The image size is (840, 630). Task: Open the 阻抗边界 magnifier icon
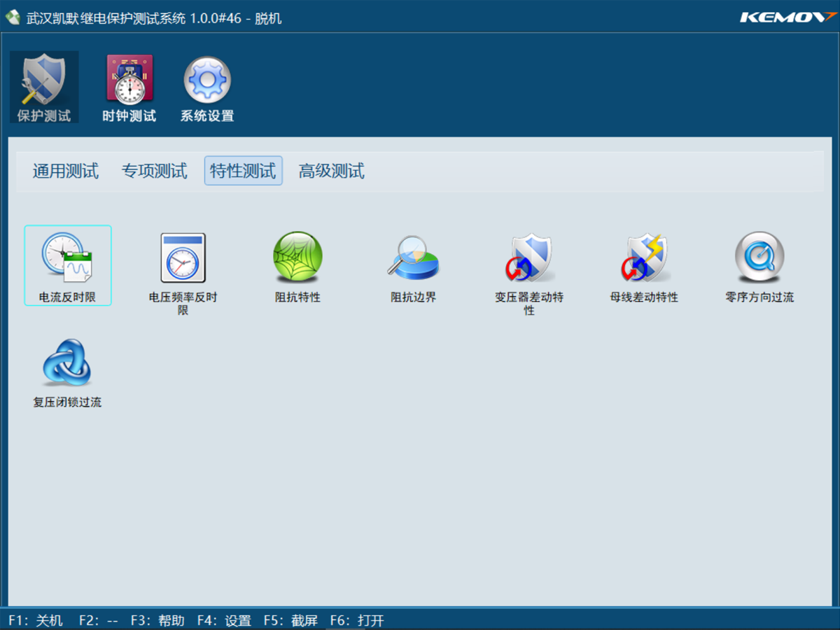(x=413, y=258)
